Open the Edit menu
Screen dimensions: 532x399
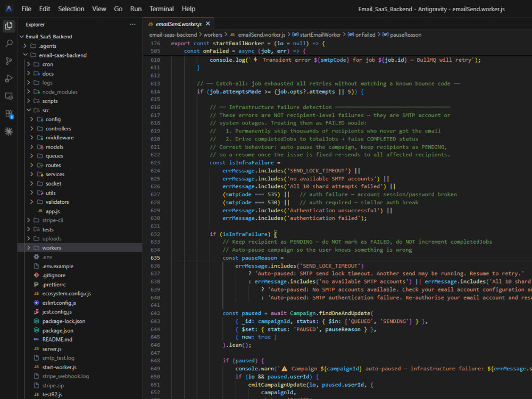pyautogui.click(x=45, y=9)
